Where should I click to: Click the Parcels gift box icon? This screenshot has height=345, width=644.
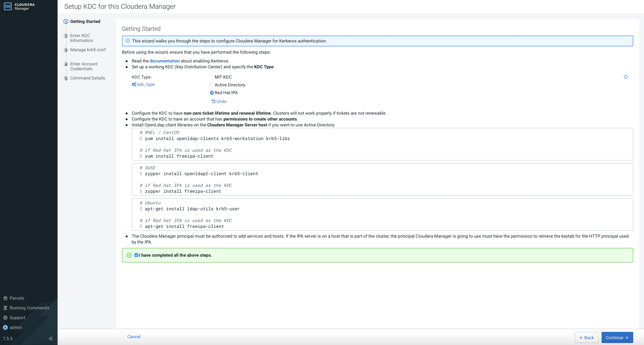pyautogui.click(x=5, y=298)
